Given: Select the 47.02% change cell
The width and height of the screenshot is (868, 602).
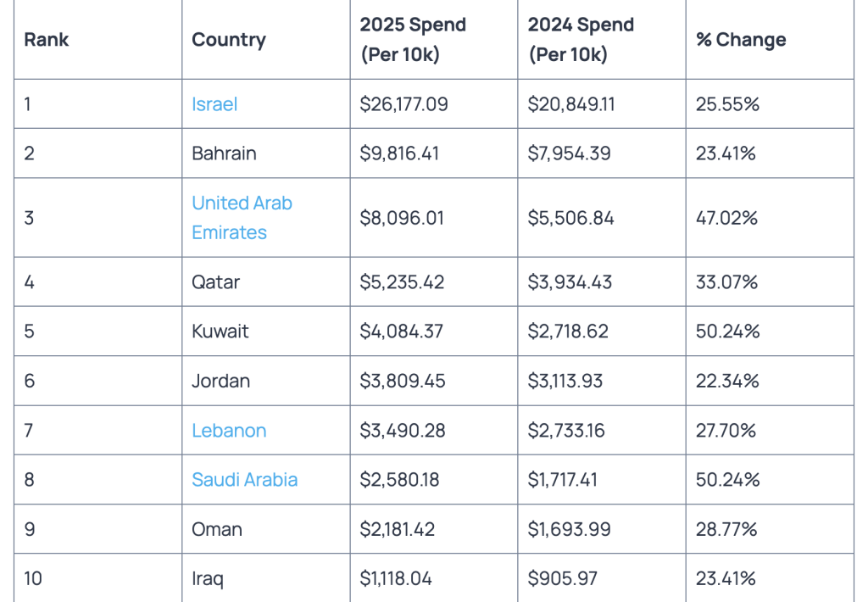Looking at the screenshot, I should [x=726, y=218].
